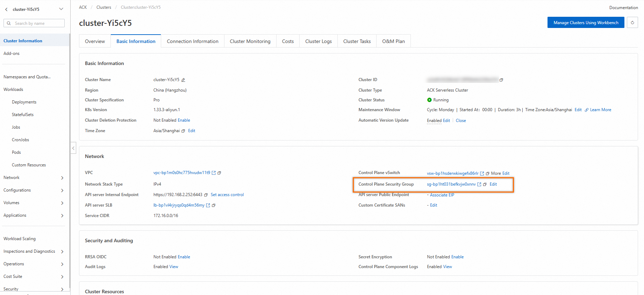This screenshot has width=644, height=295.
Task: Open Learn More for Maintenance Window
Action: point(601,110)
